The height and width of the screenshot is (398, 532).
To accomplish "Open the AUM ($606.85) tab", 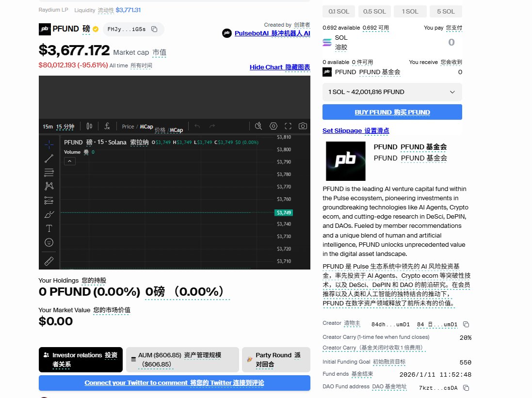I will click(x=182, y=360).
